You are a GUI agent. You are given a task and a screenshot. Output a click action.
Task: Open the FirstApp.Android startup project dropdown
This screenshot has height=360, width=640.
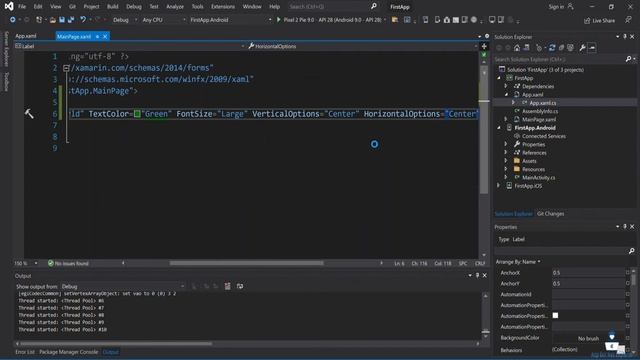click(230, 20)
